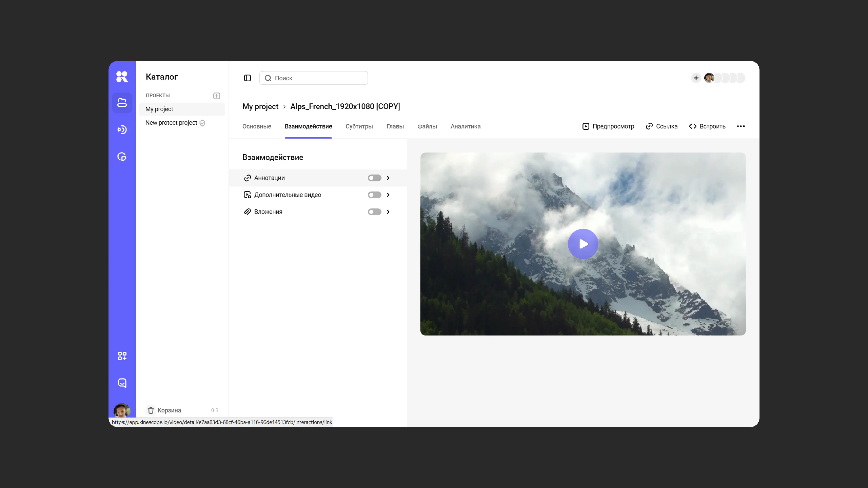The image size is (868, 488).
Task: Expand Дополнительные видео chevron arrow
Action: tap(388, 195)
